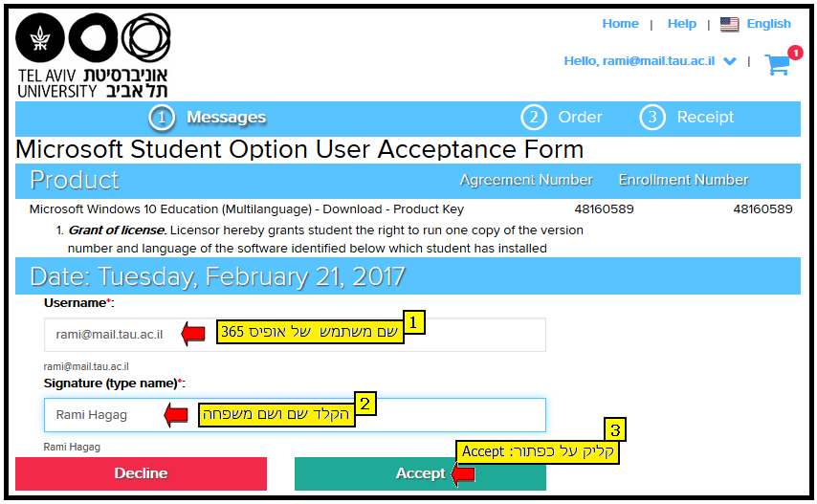The width and height of the screenshot is (817, 504).
Task: Select step 3 circle for Receipt
Action: [652, 118]
